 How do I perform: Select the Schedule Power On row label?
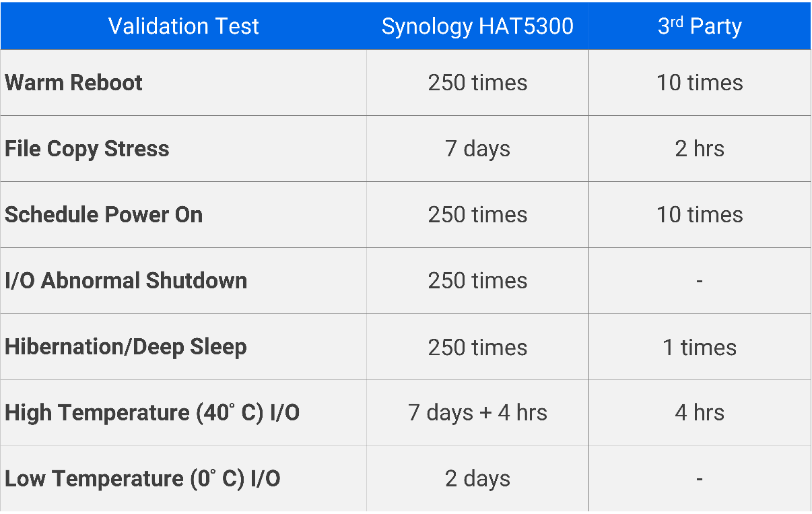click(x=104, y=214)
